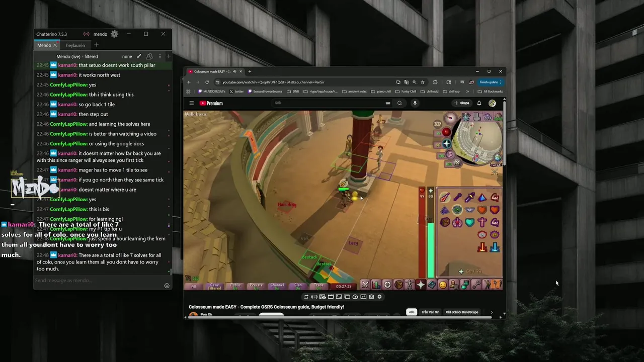Toggle the Public chat tab
Image resolution: width=644 pixels, height=362 pixels.
(235, 286)
